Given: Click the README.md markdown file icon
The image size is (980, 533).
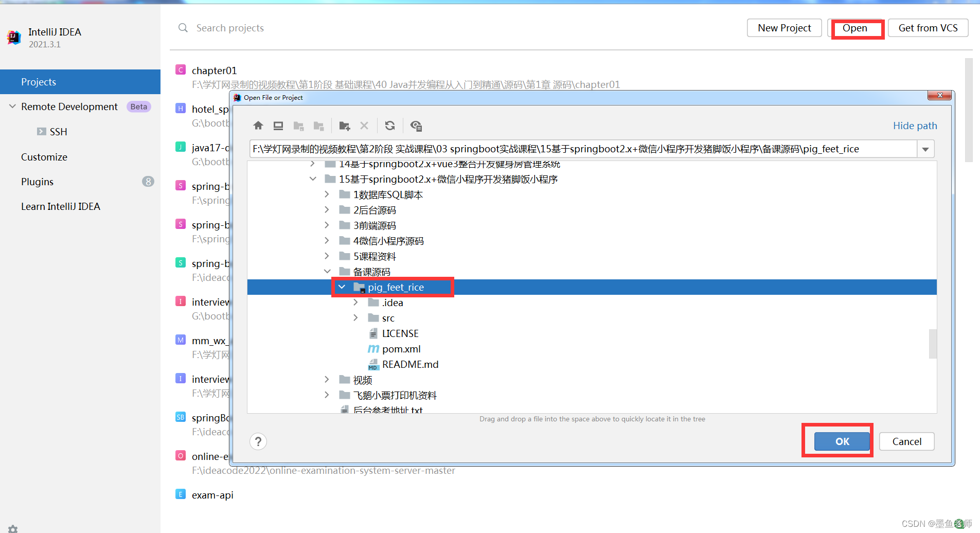Looking at the screenshot, I should tap(373, 365).
